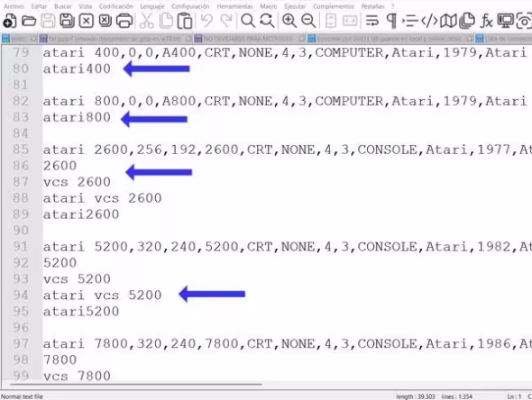Toggle synchronized horizontal scrolling
The height and width of the screenshot is (400, 532).
point(350,21)
